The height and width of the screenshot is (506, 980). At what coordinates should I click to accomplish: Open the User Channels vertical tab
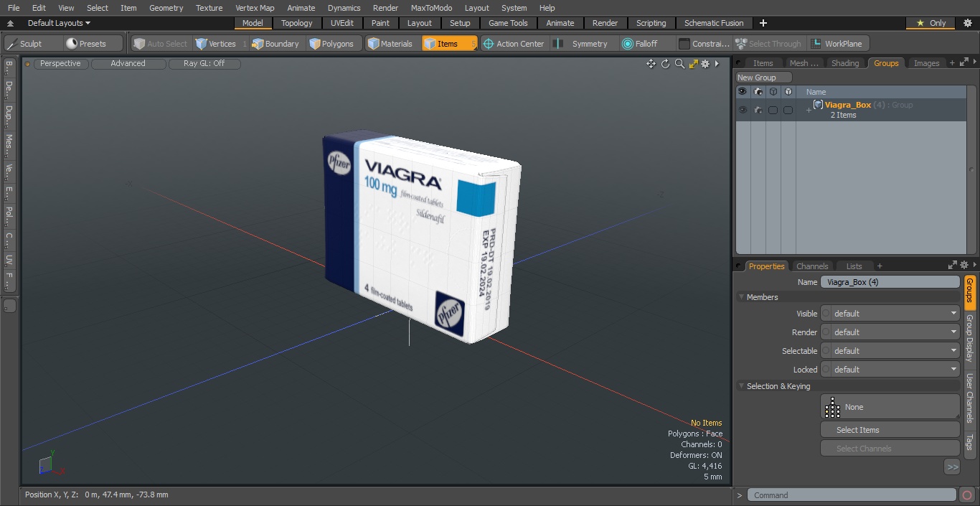(969, 398)
